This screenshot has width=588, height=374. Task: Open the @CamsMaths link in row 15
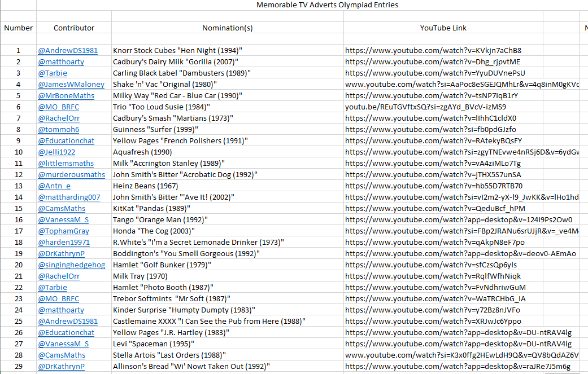[x=62, y=208]
